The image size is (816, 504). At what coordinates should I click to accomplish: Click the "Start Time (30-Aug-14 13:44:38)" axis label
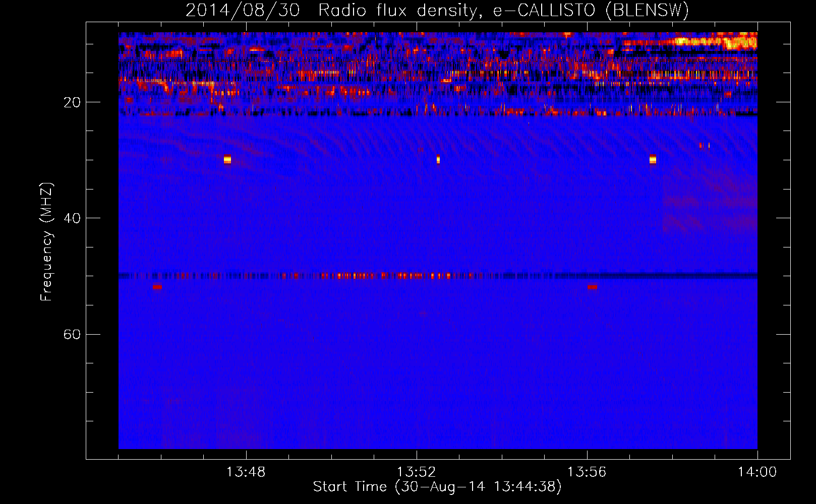click(x=437, y=487)
